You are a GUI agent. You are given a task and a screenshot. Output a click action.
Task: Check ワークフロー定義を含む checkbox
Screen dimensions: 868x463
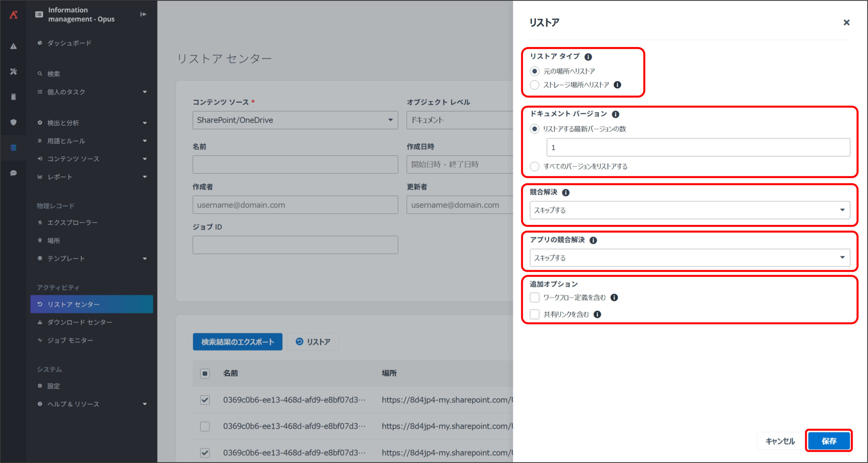click(535, 297)
